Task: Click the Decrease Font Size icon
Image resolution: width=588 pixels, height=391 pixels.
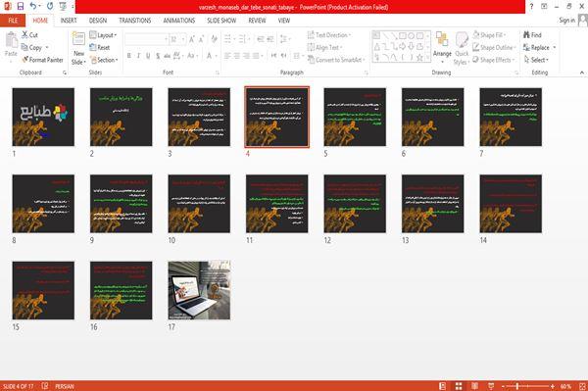Action: coord(201,39)
